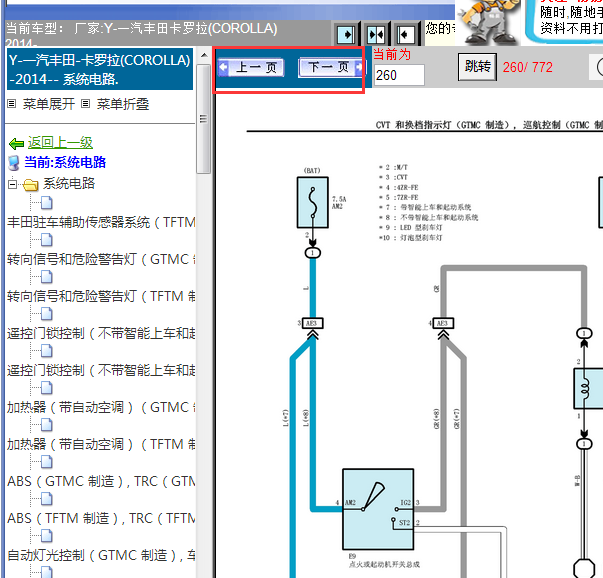Open 自动灯光控制 (GTMC 制造) entry
The width and height of the screenshot is (603, 578).
click(101, 555)
